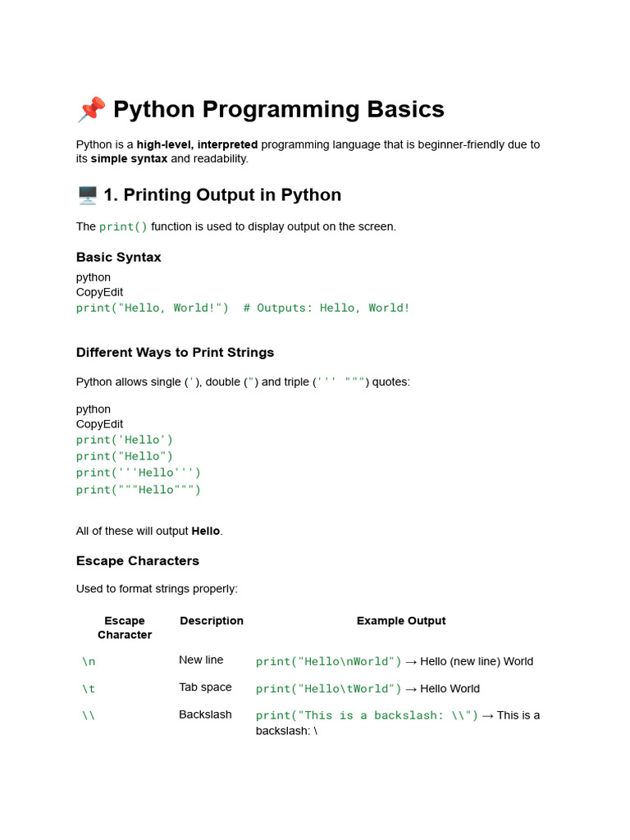
Task: Click the green 'print()' inline code
Action: coord(123,226)
